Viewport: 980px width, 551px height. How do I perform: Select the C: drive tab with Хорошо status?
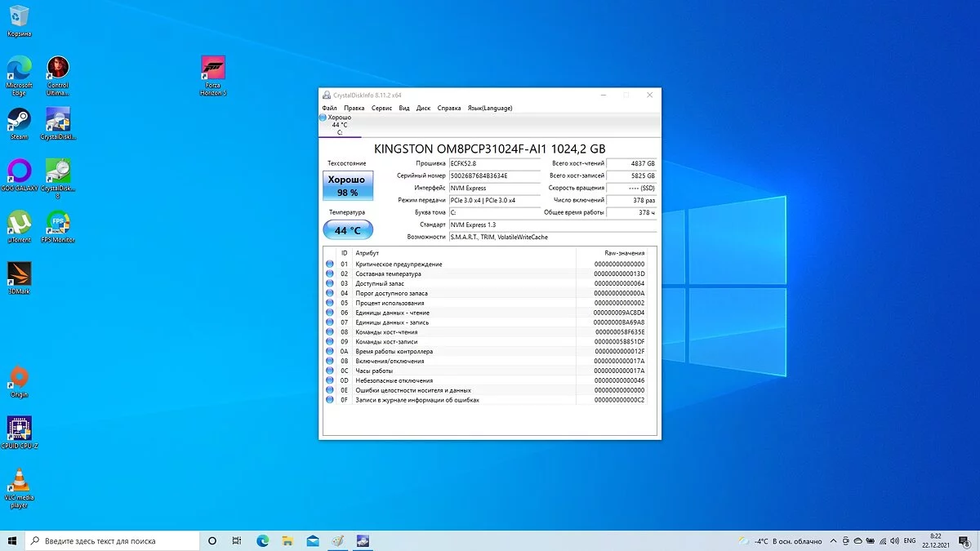click(x=339, y=125)
